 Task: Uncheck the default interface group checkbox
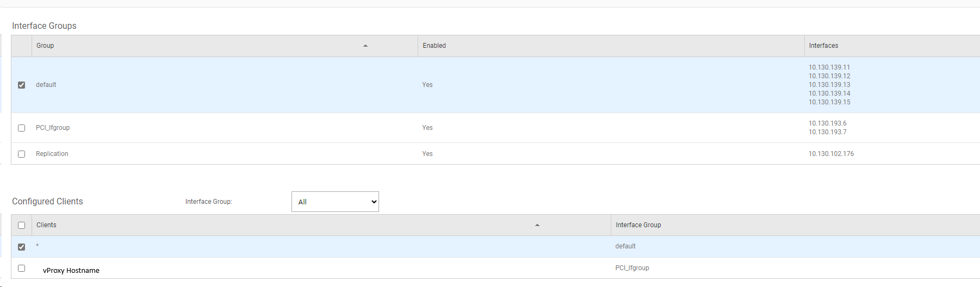point(22,85)
